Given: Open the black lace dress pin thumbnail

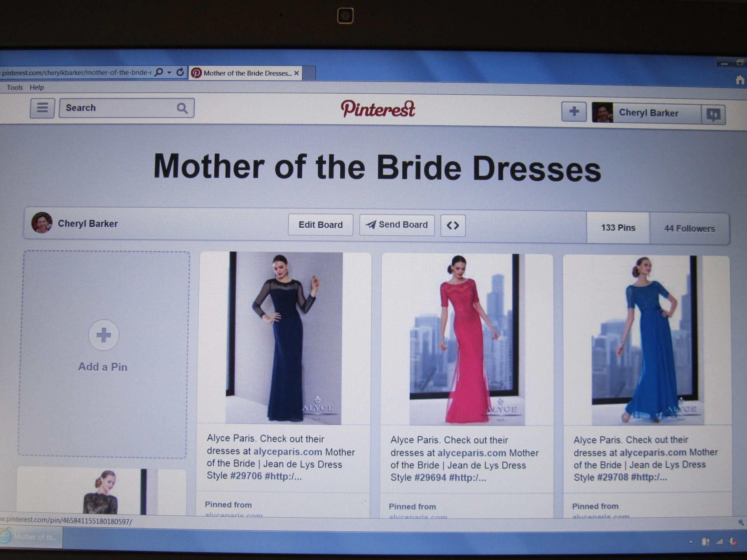Looking at the screenshot, I should pos(101,492).
